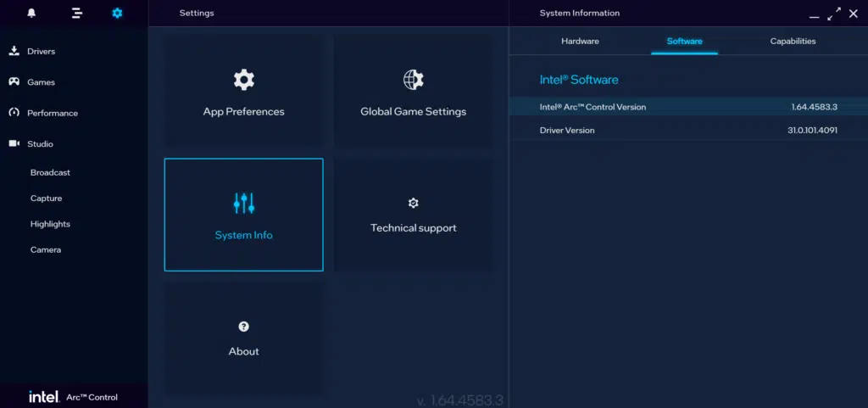Click the Technical support gear icon
The image size is (868, 408).
413,204
